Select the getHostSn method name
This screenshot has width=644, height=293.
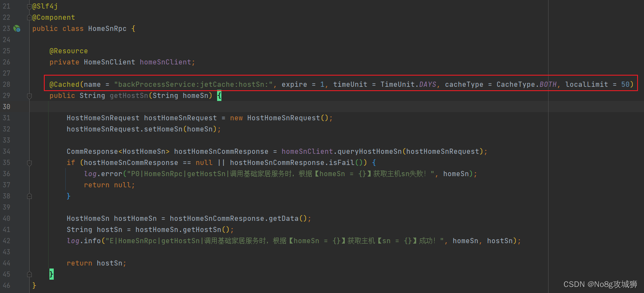pyautogui.click(x=129, y=95)
